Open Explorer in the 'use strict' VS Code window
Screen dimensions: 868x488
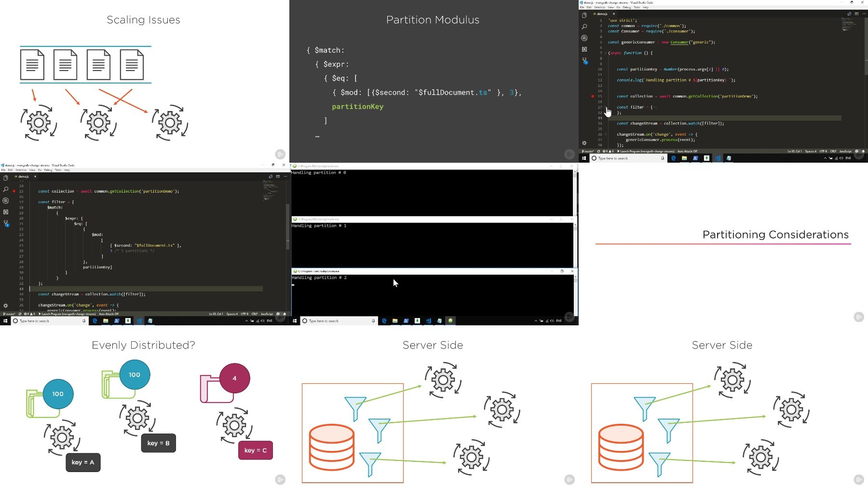point(584,15)
